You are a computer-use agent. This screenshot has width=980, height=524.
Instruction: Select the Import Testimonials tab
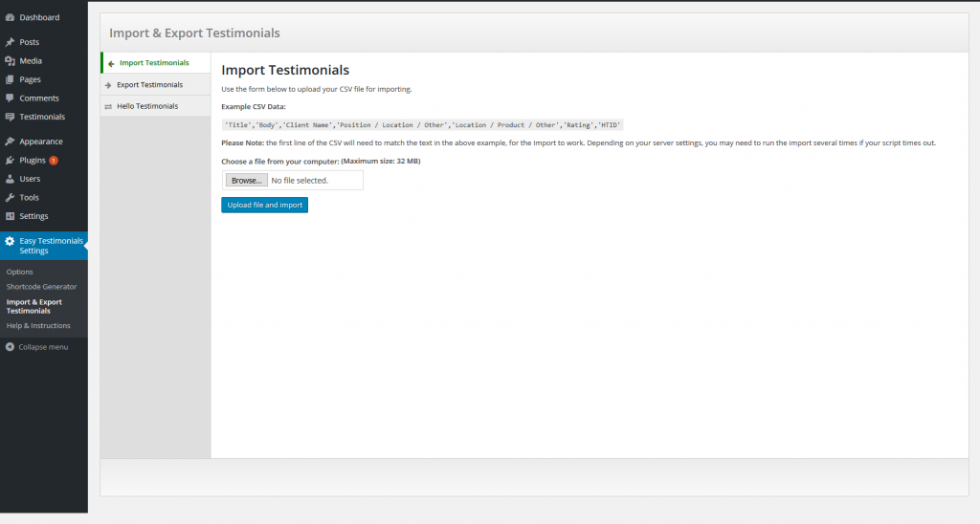click(153, 63)
